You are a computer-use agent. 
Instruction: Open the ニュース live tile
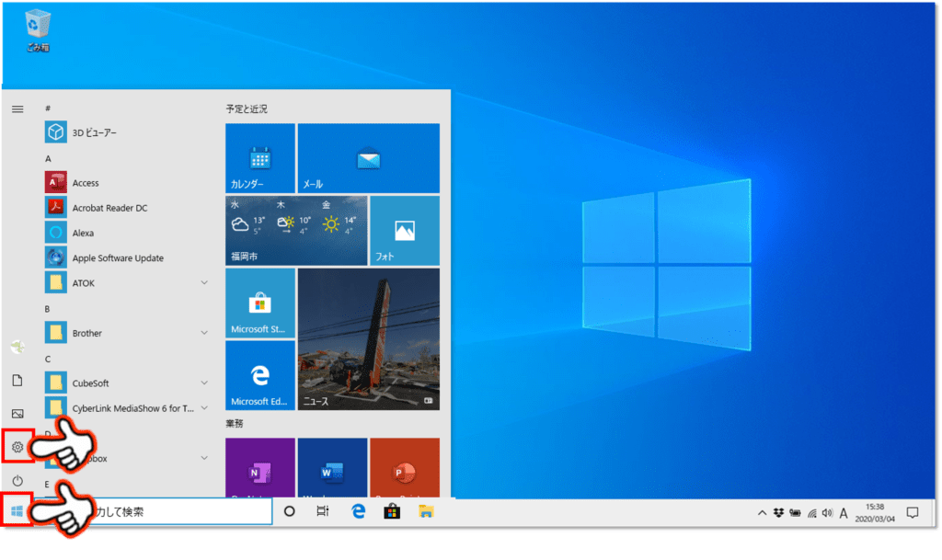coord(368,339)
